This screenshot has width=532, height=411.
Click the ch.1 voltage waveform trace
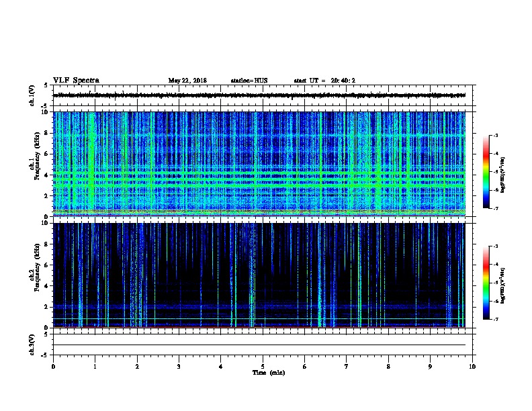[x=259, y=95]
